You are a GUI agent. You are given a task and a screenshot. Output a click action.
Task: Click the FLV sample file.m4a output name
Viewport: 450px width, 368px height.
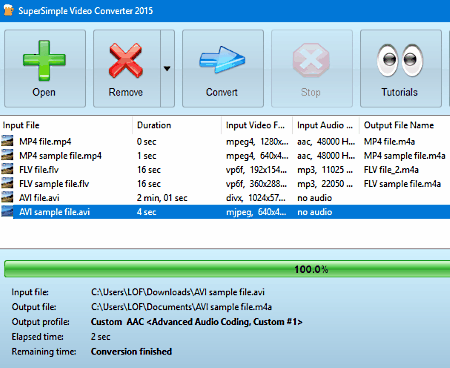pos(402,184)
